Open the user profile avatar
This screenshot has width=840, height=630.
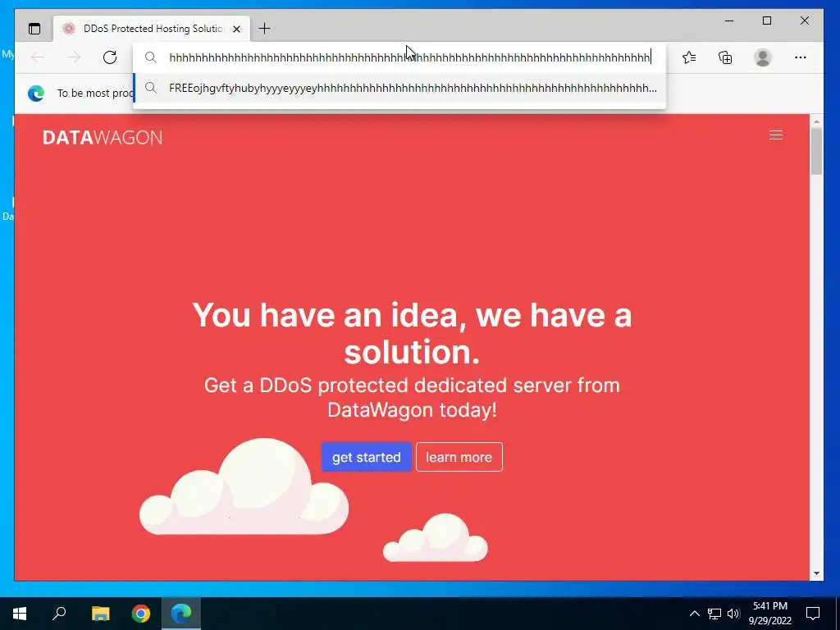tap(762, 57)
